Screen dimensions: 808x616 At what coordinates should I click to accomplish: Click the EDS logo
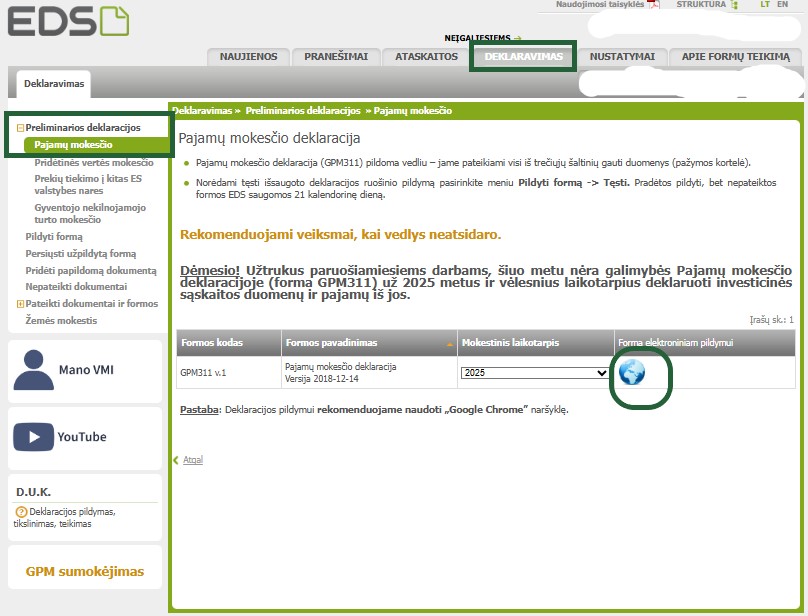click(x=68, y=21)
